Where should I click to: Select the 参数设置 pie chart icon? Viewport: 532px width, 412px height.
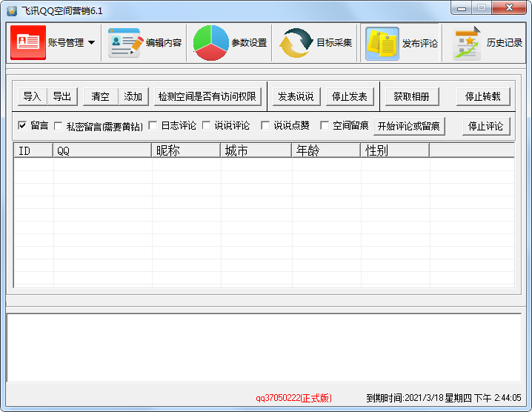210,43
